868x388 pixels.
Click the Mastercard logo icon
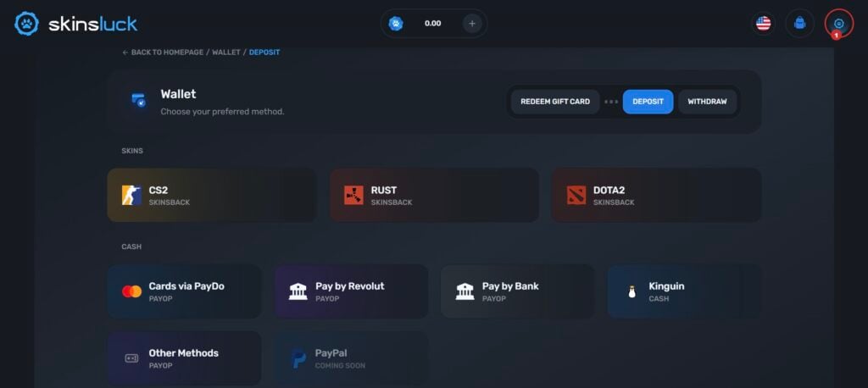point(131,291)
